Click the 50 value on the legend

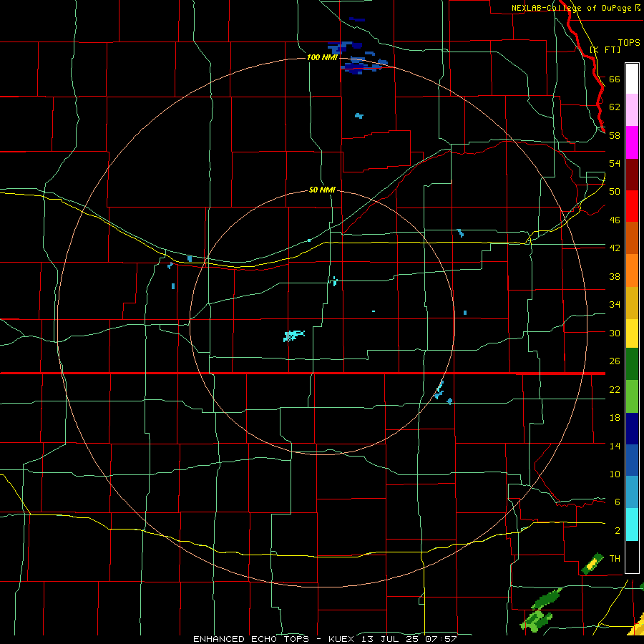point(615,191)
